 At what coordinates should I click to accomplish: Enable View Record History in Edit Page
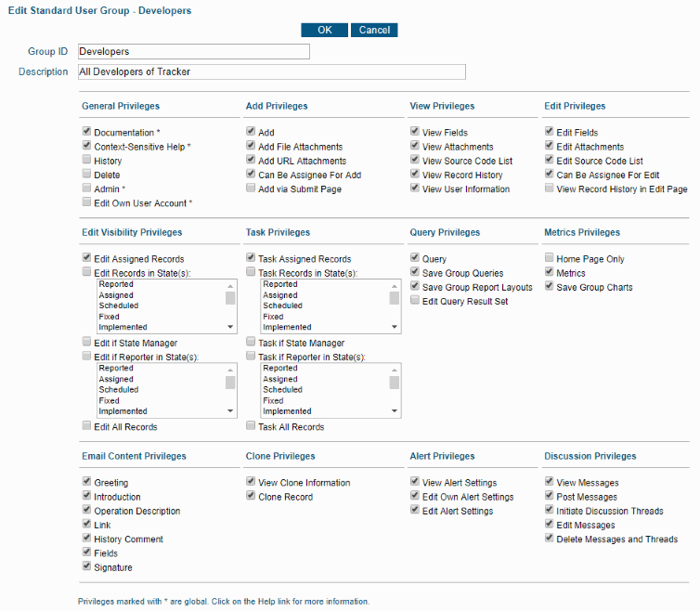(x=550, y=188)
